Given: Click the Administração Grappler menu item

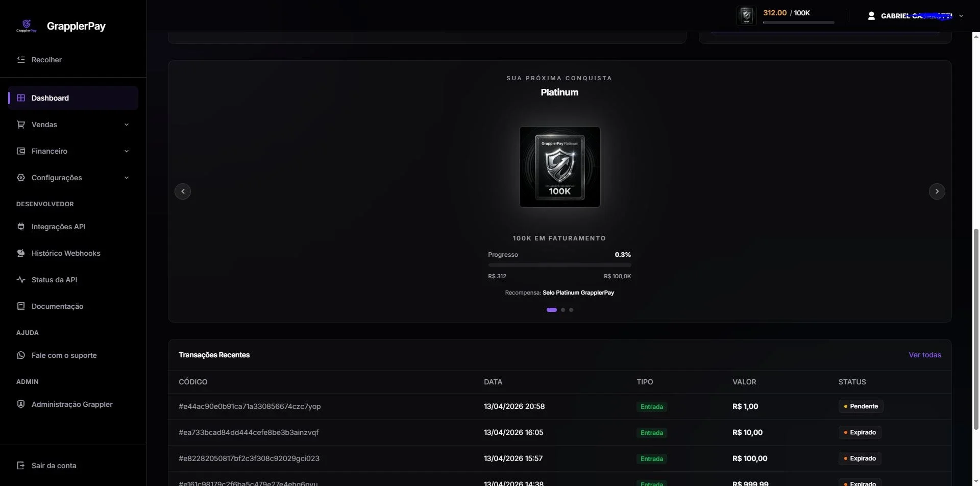Looking at the screenshot, I should point(73,404).
